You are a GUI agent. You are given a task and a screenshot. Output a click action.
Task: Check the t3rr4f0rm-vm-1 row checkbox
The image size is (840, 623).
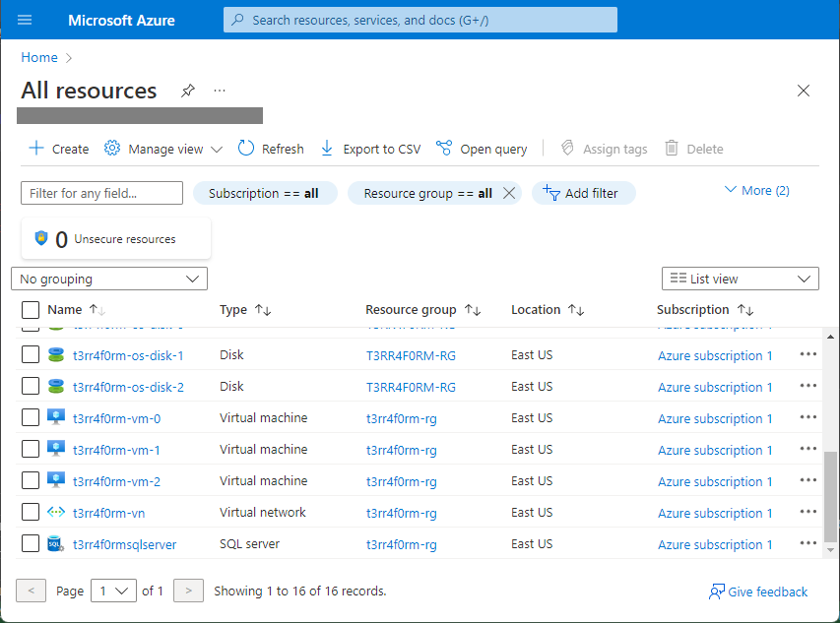click(x=31, y=449)
